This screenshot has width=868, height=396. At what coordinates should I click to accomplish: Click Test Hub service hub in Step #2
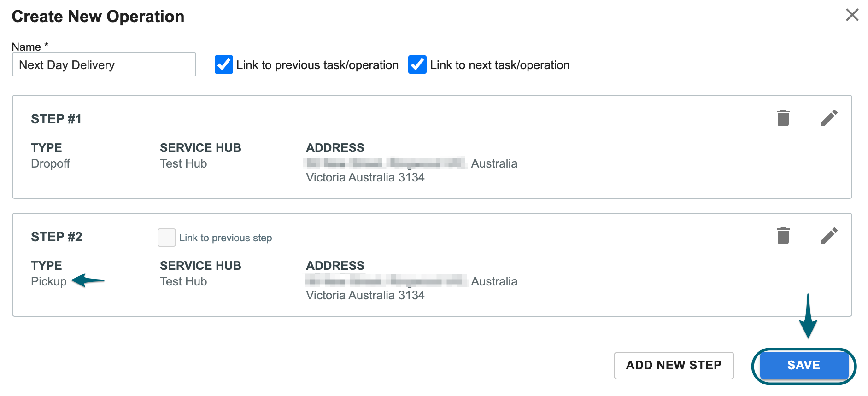coord(183,281)
